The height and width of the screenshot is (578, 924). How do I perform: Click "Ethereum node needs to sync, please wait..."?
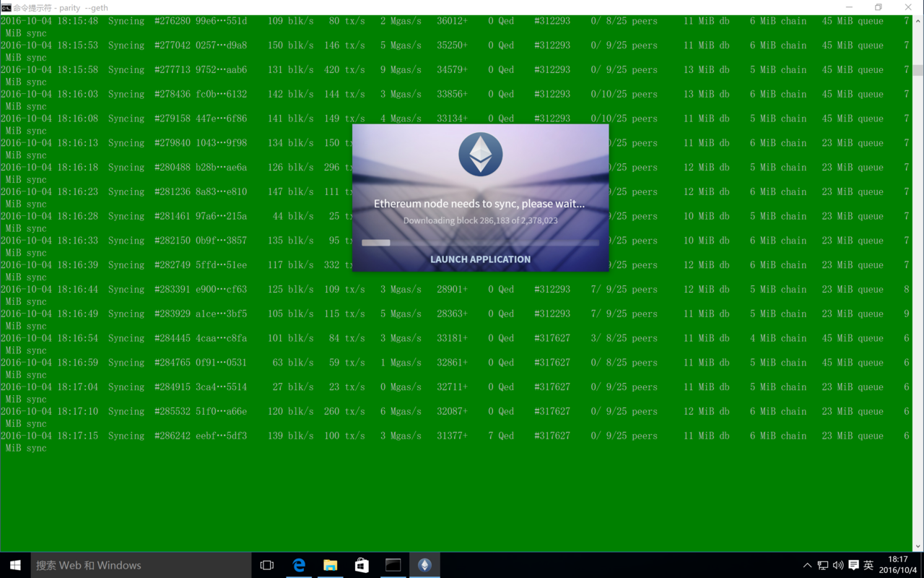point(479,204)
